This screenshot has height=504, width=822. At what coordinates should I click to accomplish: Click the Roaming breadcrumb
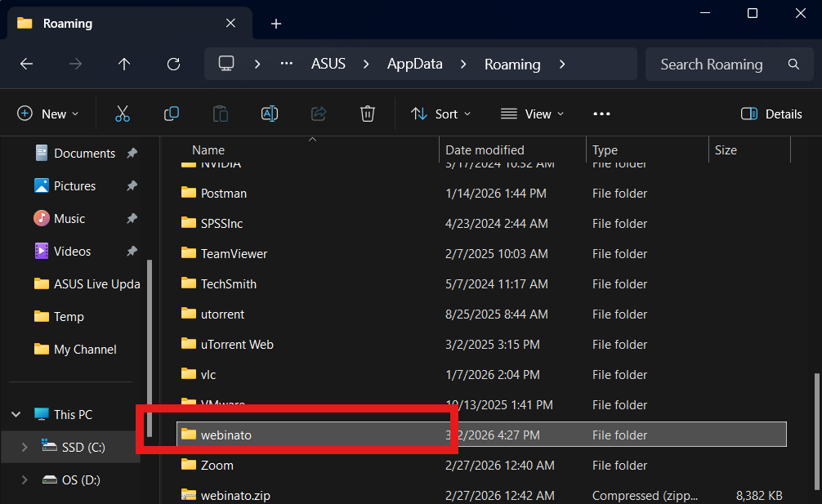[512, 64]
